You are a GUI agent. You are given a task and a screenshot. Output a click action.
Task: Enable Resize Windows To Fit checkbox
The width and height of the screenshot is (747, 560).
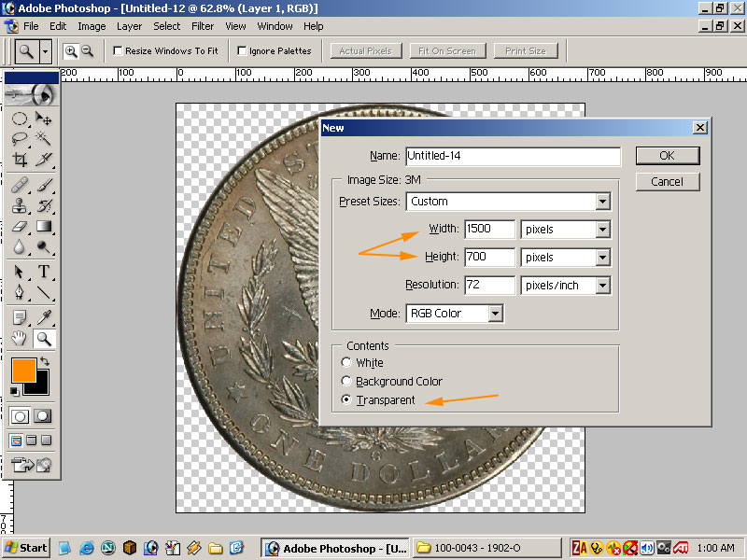click(x=119, y=51)
